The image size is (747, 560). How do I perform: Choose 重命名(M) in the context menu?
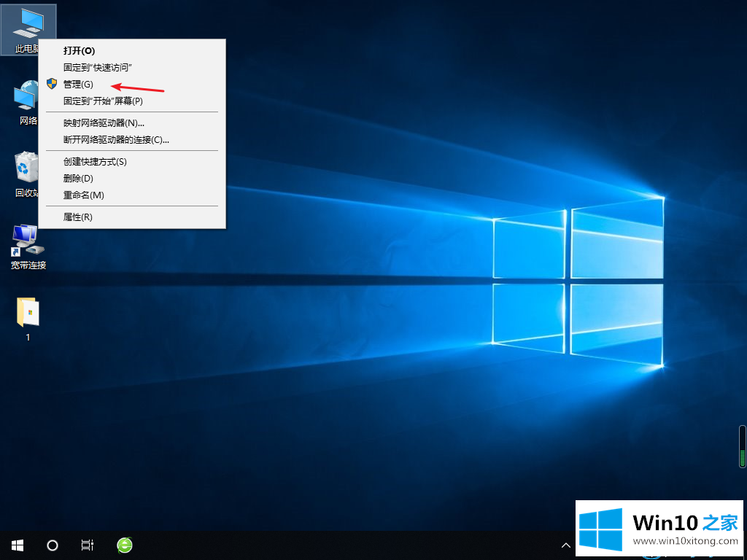pyautogui.click(x=132, y=195)
